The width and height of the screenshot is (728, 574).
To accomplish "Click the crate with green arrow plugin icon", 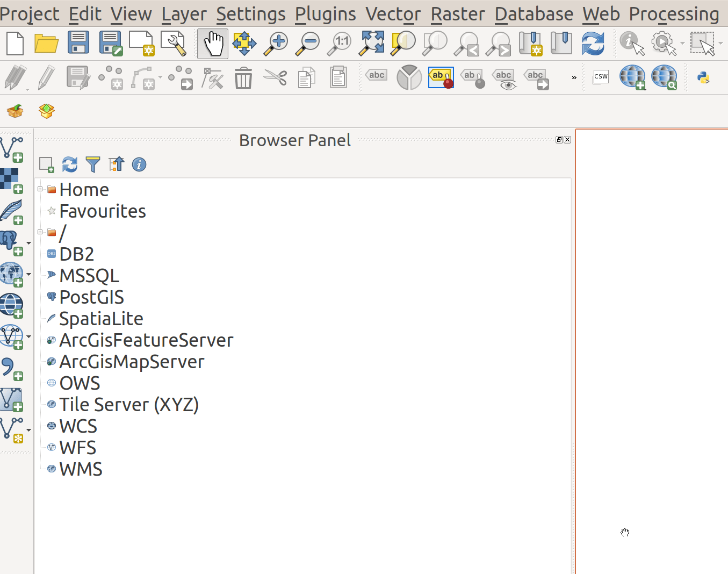I will click(x=15, y=111).
